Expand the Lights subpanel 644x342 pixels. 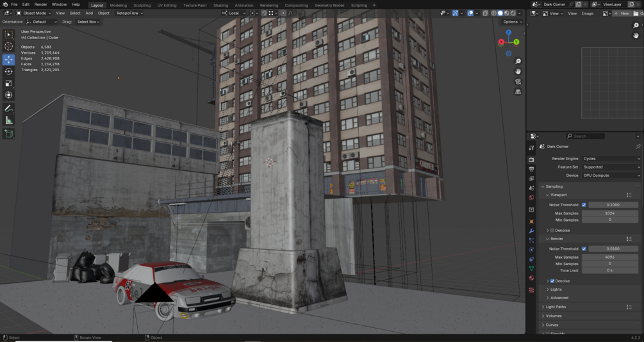coord(556,289)
